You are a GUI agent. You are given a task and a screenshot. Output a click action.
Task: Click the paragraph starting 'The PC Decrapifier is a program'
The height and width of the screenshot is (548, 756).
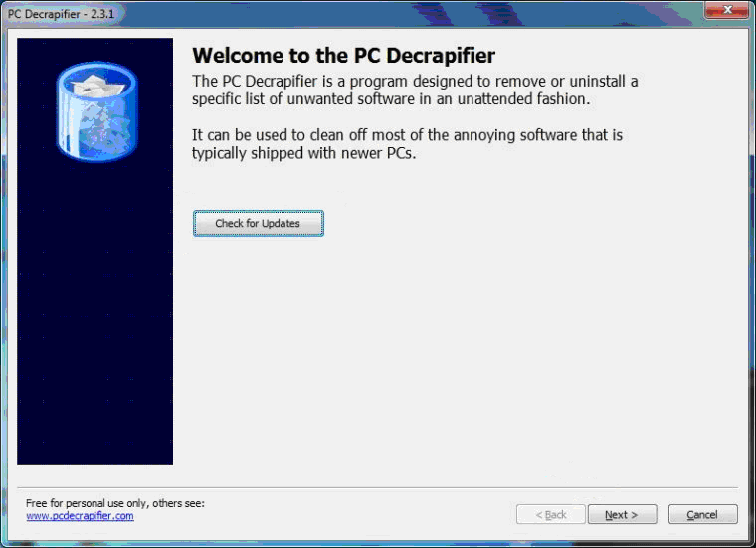click(415, 90)
